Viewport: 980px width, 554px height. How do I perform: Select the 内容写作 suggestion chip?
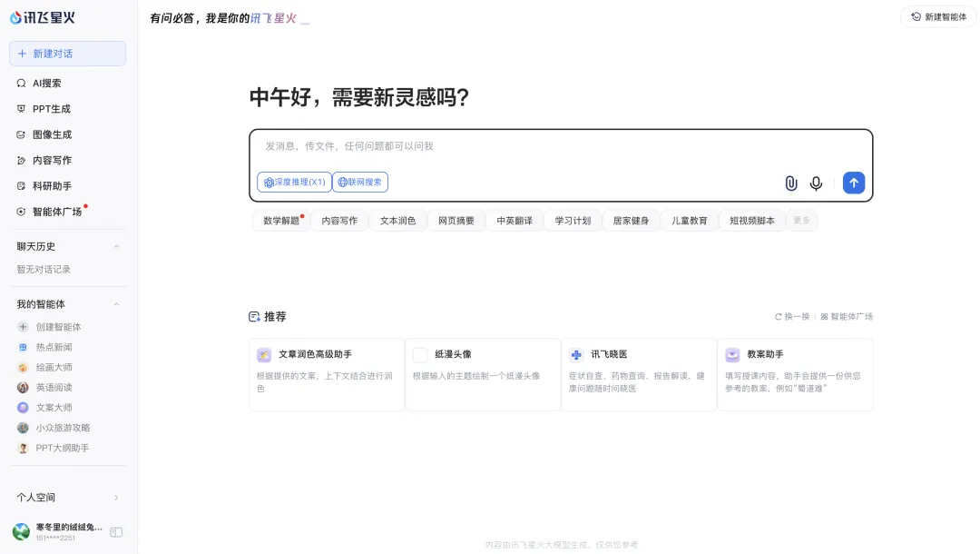point(339,221)
